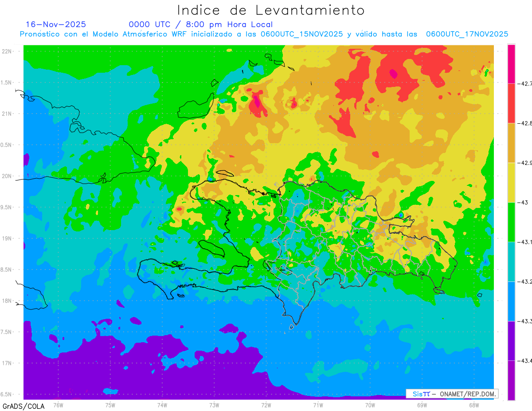Click the magenta segment at the colorbar top

[511, 64]
